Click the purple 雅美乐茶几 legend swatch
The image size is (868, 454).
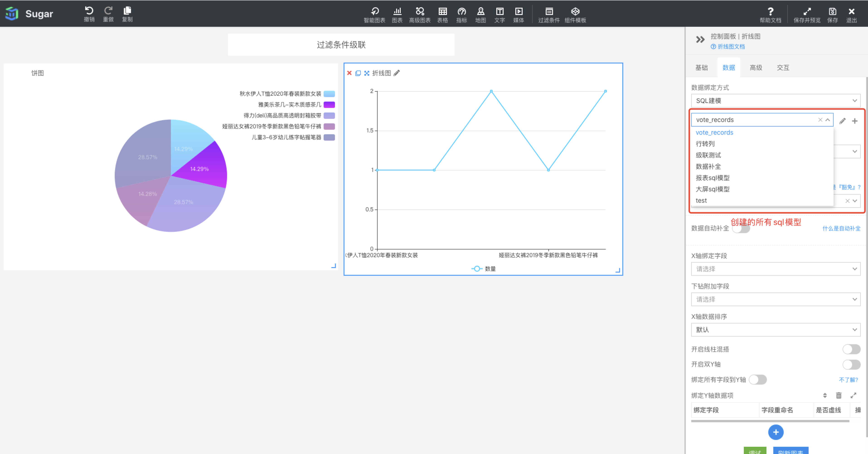click(x=329, y=105)
